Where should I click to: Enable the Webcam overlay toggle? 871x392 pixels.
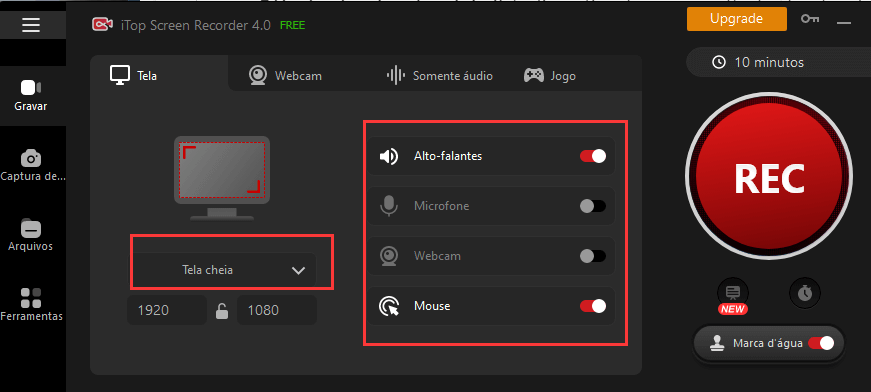tap(593, 256)
